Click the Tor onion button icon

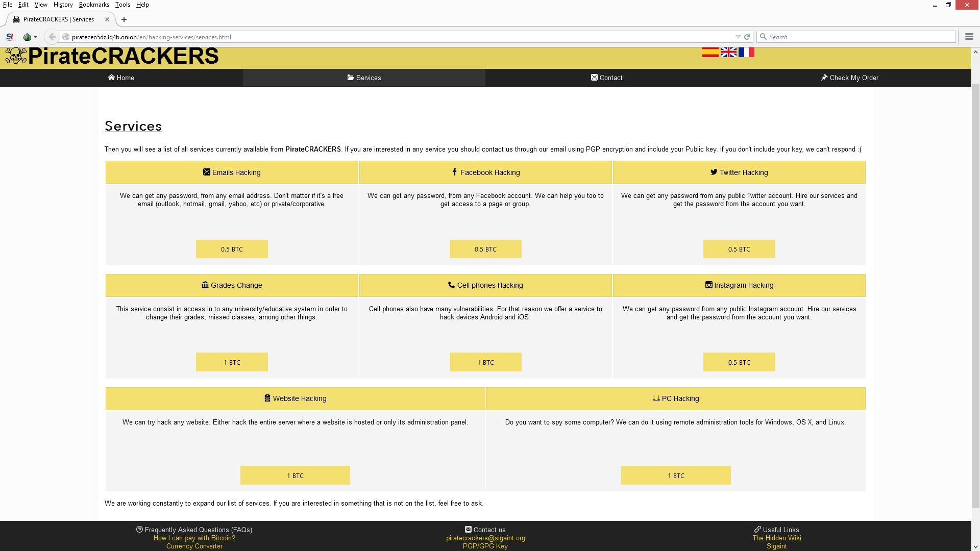coord(27,37)
